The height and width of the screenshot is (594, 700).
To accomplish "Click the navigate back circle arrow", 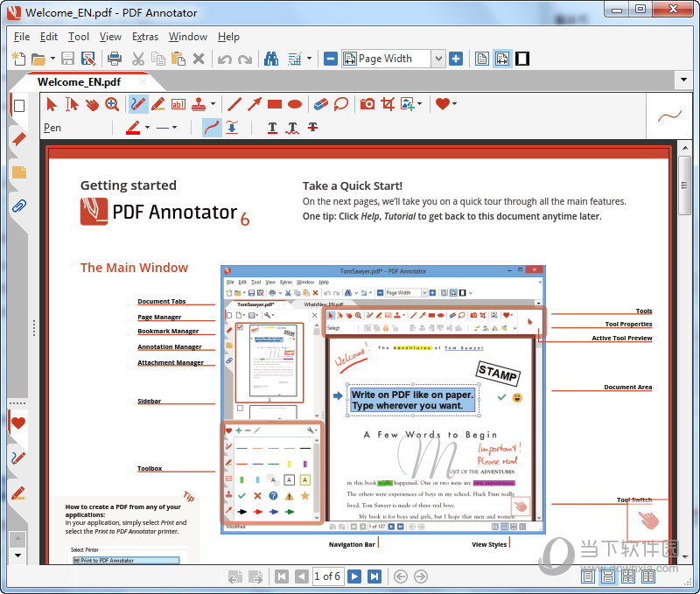I will (x=401, y=577).
